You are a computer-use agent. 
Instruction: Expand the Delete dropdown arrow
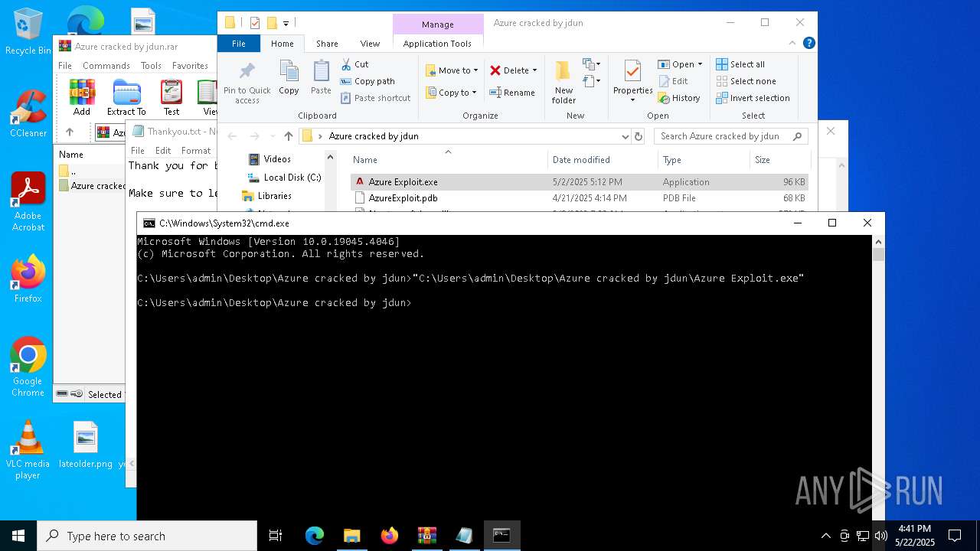(534, 70)
